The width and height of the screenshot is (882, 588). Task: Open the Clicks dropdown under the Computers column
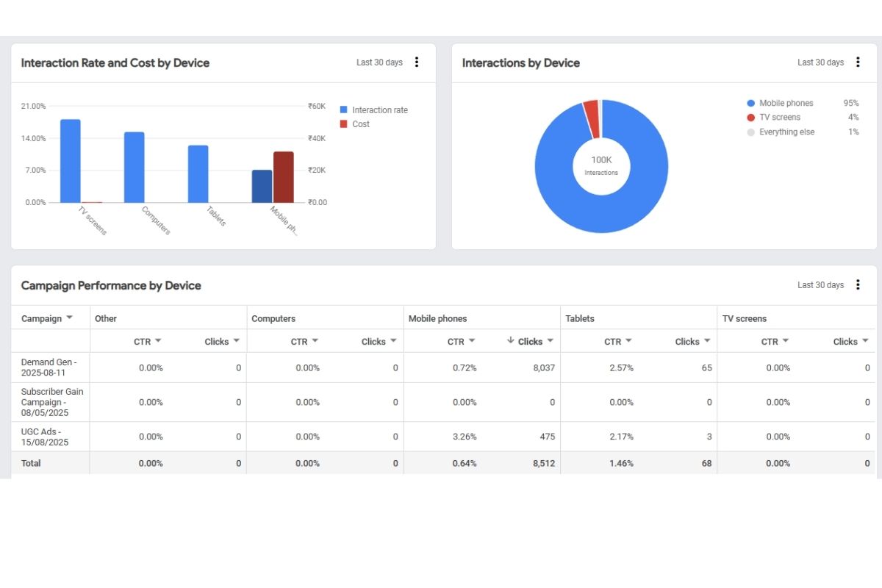click(393, 341)
